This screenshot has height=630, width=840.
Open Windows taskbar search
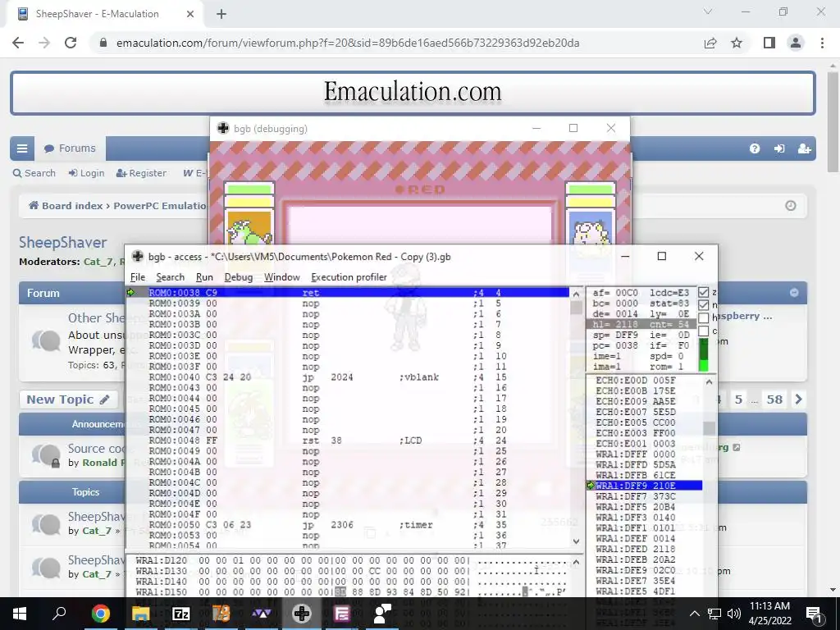(59, 614)
